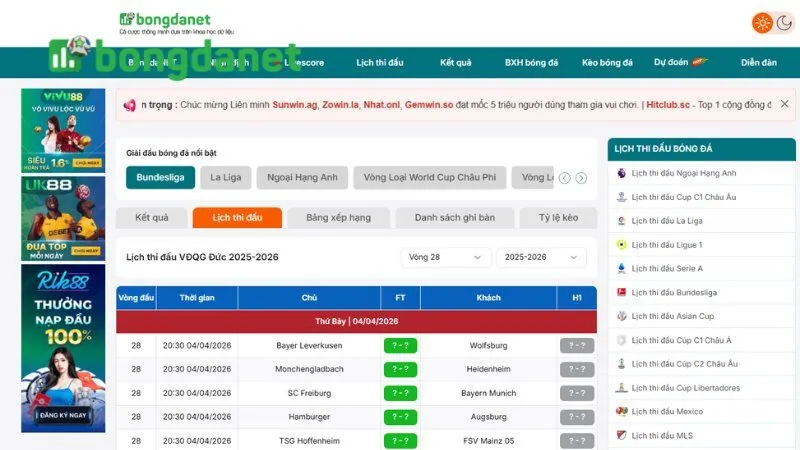Click the Premier League logo in sidebar
The height and width of the screenshot is (450, 800).
[622, 173]
